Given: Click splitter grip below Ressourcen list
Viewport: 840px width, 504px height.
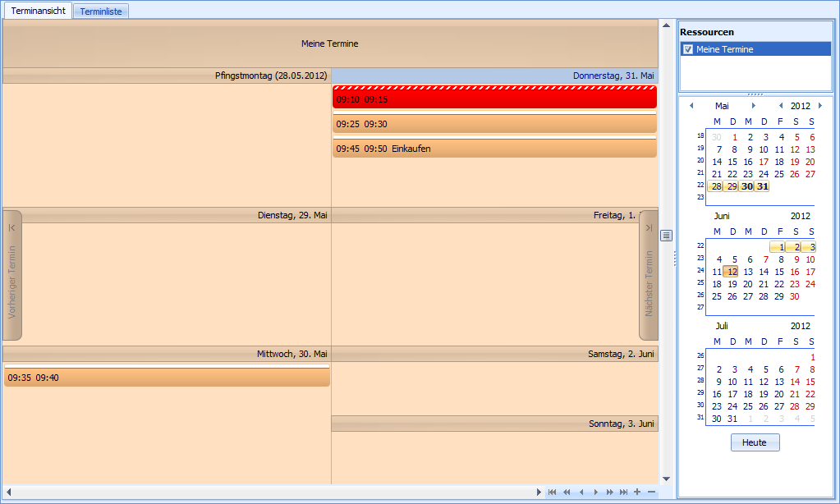Looking at the screenshot, I should pyautogui.click(x=755, y=94).
